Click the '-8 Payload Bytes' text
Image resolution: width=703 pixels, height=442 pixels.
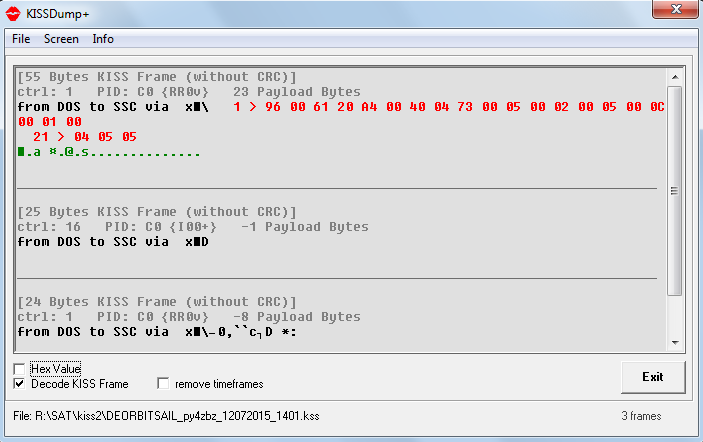tap(297, 317)
